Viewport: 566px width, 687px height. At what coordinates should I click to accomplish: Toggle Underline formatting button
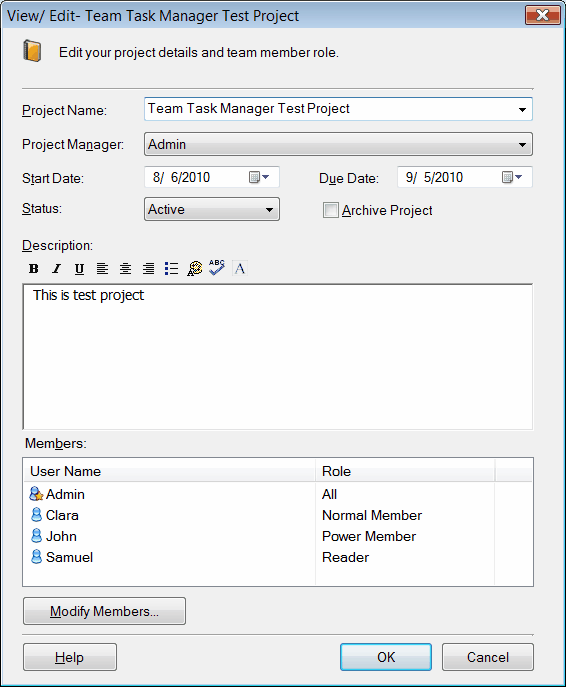[x=79, y=269]
